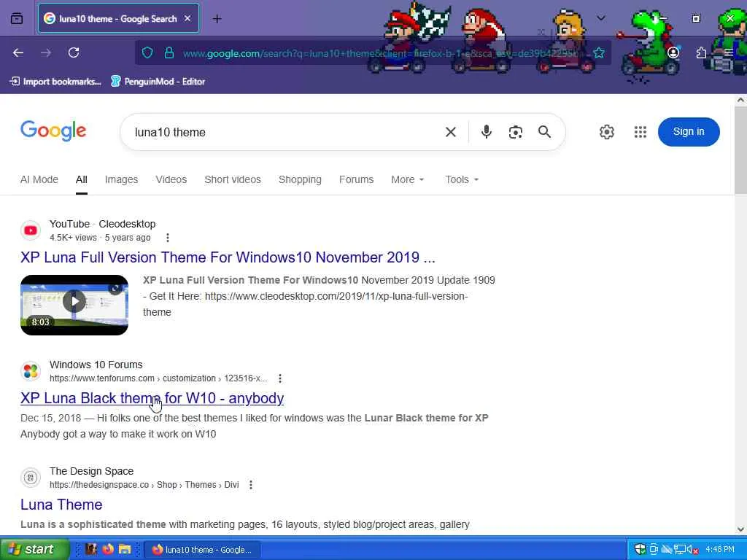Open XP Luna Full Version Theme link
This screenshot has width=747, height=560.
tap(228, 257)
